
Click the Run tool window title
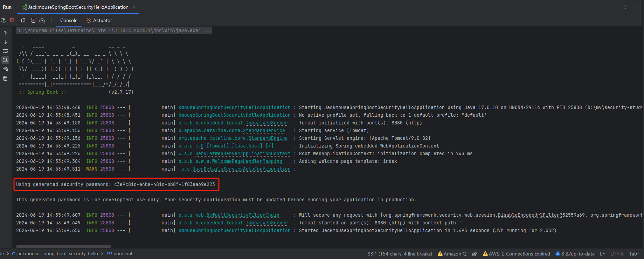coord(7,7)
